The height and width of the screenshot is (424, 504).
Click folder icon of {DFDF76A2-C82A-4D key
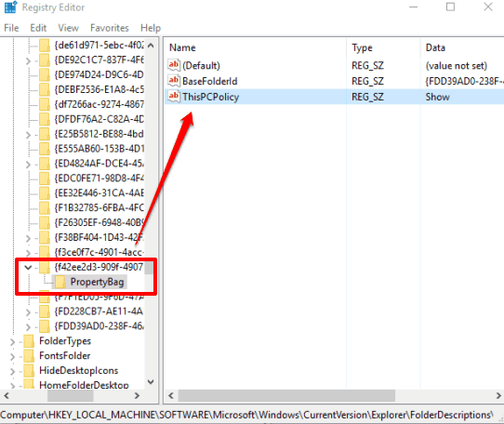point(45,119)
